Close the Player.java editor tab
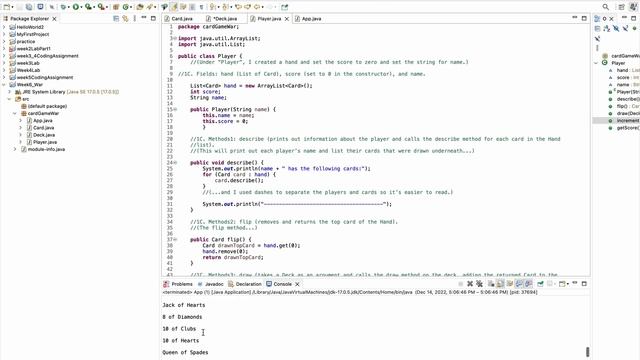Viewport: 640px width, 360px height. (x=287, y=19)
